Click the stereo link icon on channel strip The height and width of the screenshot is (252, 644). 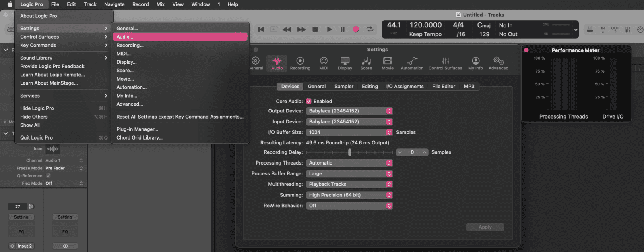[65, 246]
